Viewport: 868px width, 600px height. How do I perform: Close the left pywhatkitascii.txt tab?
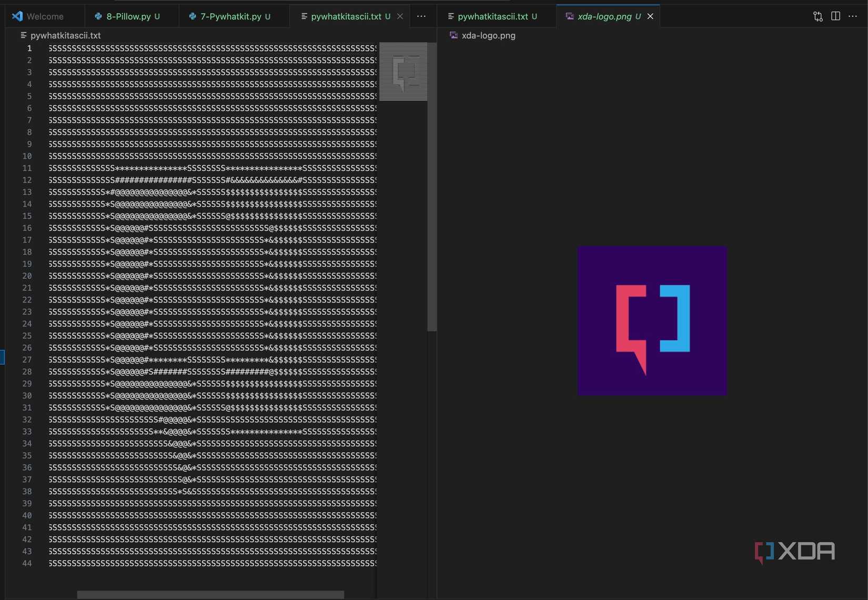[x=400, y=16]
